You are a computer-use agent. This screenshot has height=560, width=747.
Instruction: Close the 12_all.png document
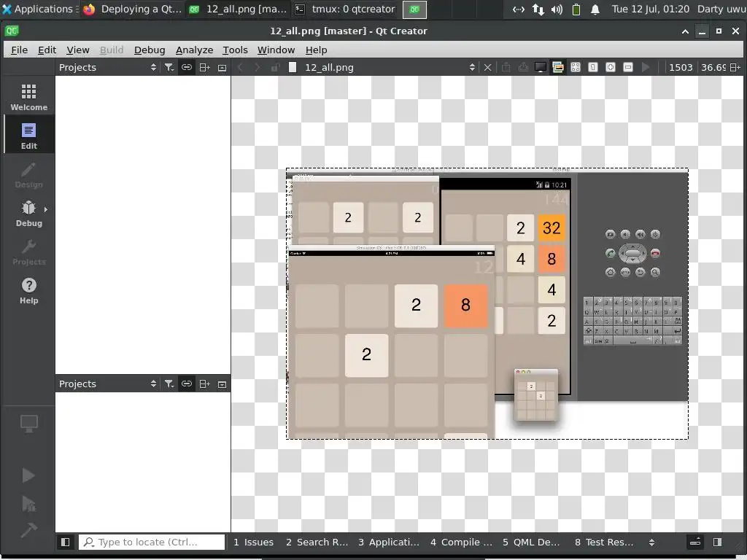coord(487,68)
